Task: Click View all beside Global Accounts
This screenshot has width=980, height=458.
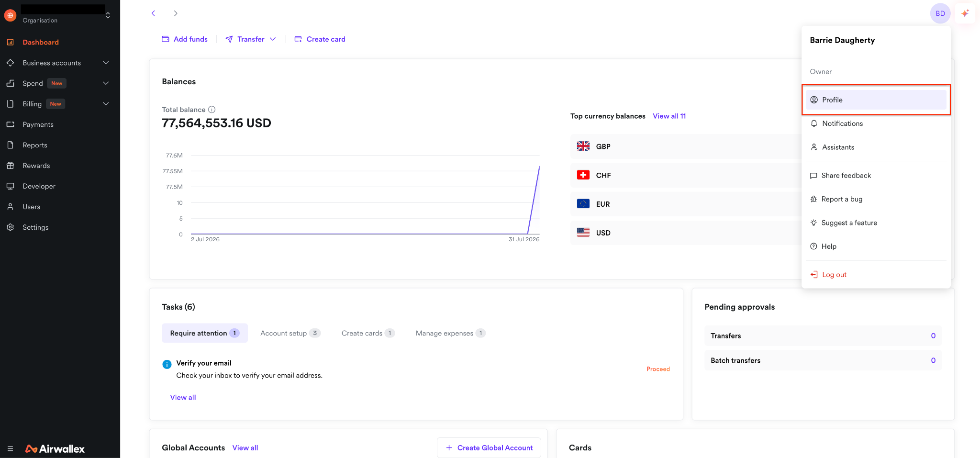Action: (245, 448)
